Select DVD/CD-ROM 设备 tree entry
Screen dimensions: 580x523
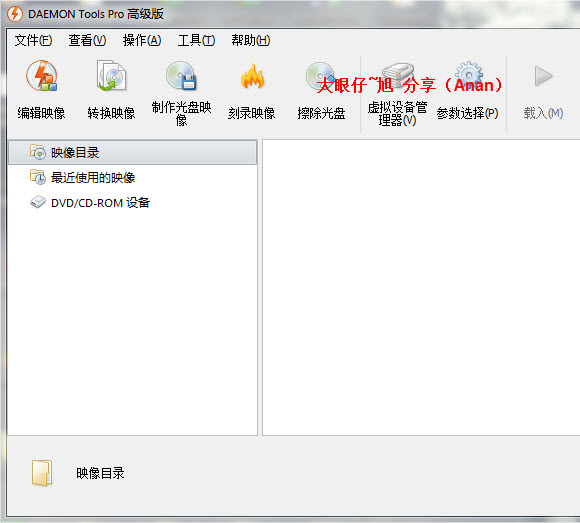point(100,203)
